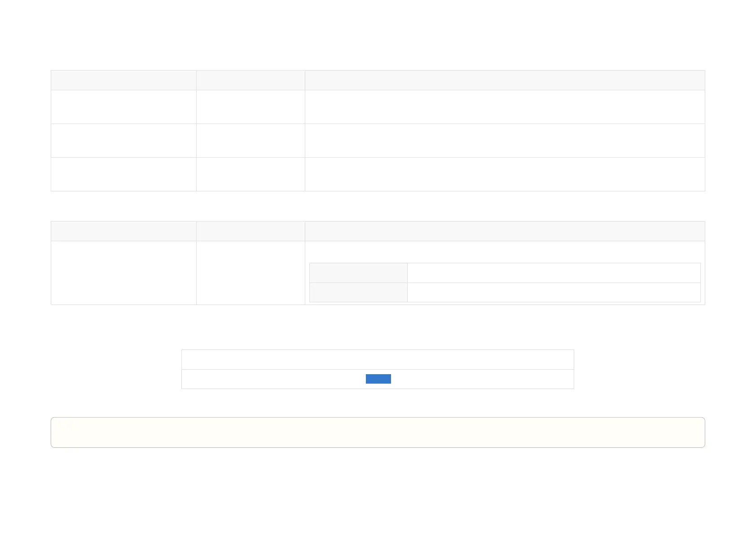This screenshot has height=535, width=756.
Task: Select the first table's wide right header cell
Action: [x=505, y=80]
